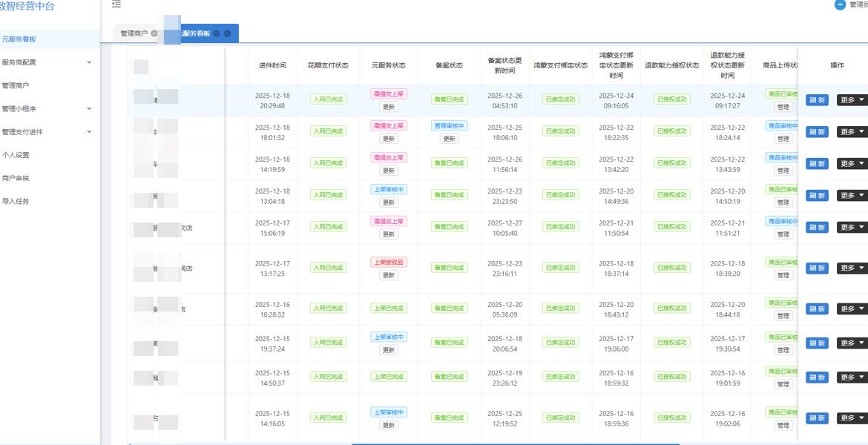Click 更新 below the 管局审核中 status

coord(450,139)
